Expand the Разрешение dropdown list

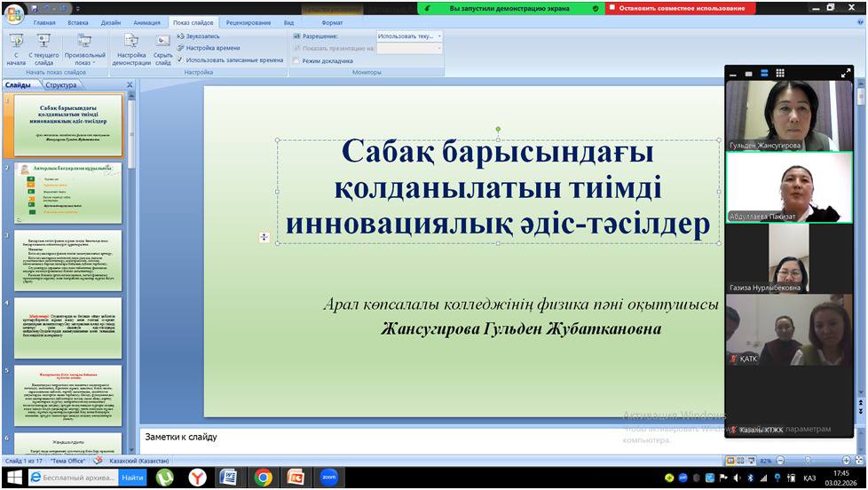pos(438,36)
